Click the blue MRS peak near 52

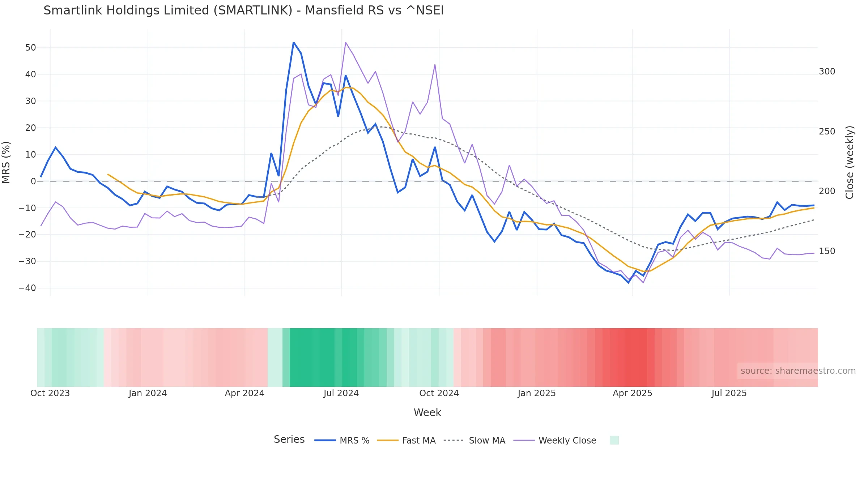(294, 43)
